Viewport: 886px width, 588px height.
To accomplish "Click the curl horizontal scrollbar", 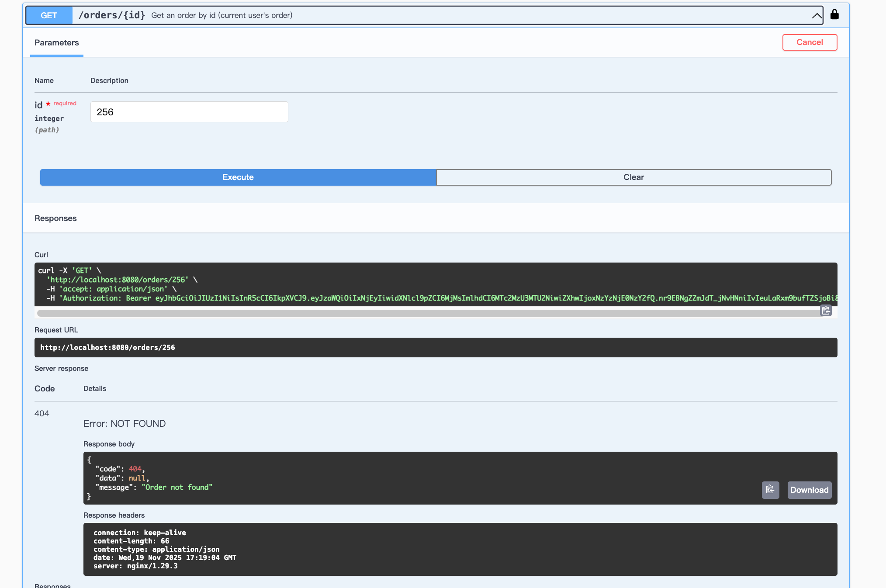I will tap(428, 313).
